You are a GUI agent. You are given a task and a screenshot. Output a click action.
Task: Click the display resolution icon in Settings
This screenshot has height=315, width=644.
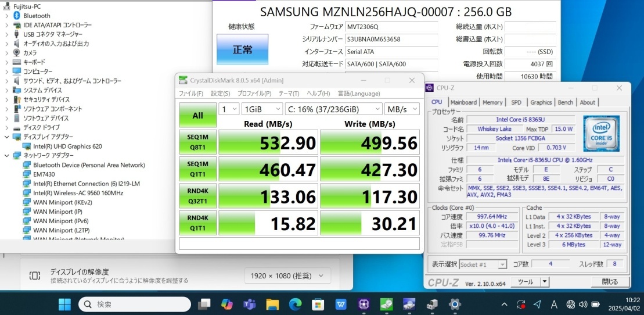click(x=35, y=275)
